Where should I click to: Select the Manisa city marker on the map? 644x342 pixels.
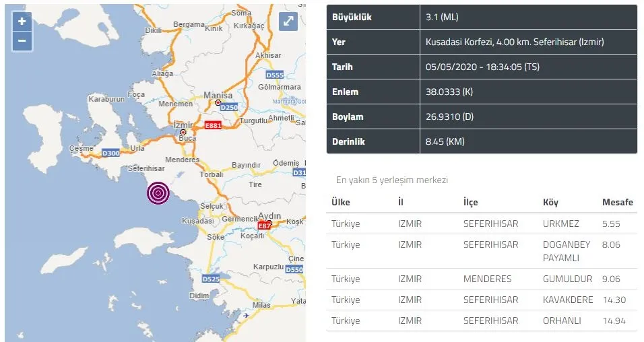pos(218,102)
